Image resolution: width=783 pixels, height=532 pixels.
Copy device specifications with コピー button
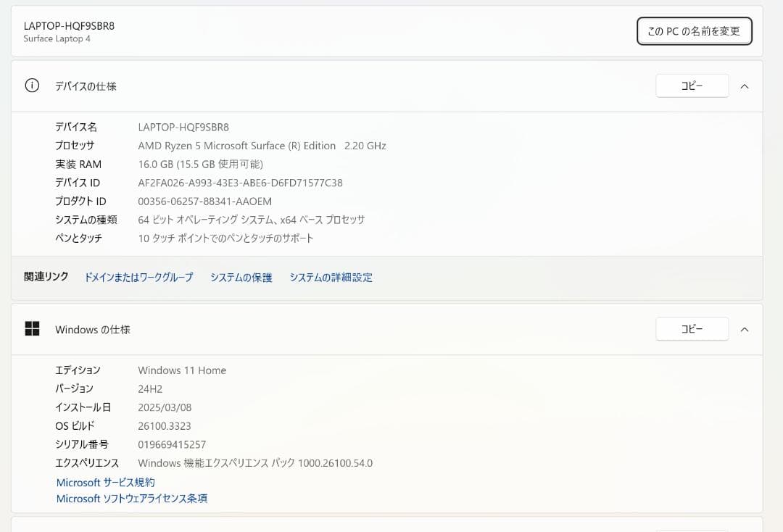coord(692,86)
